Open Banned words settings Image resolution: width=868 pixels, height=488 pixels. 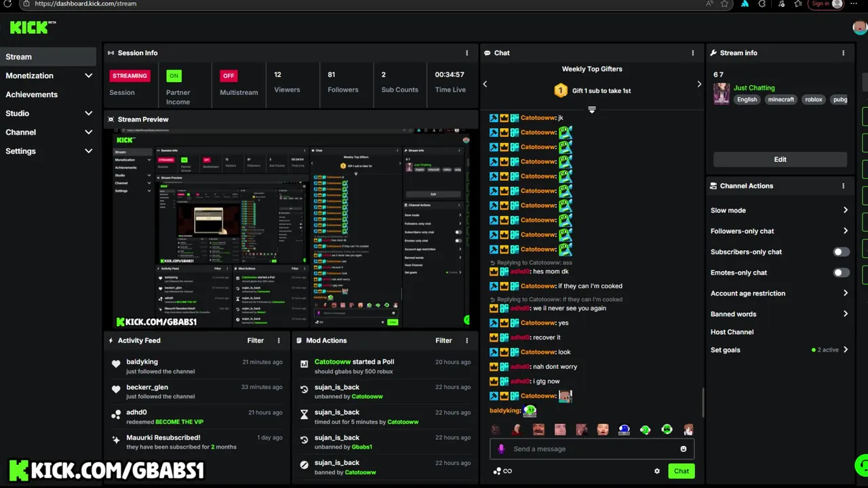779,314
